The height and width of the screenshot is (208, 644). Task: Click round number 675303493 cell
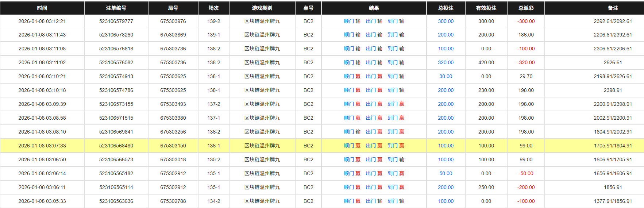(173, 104)
